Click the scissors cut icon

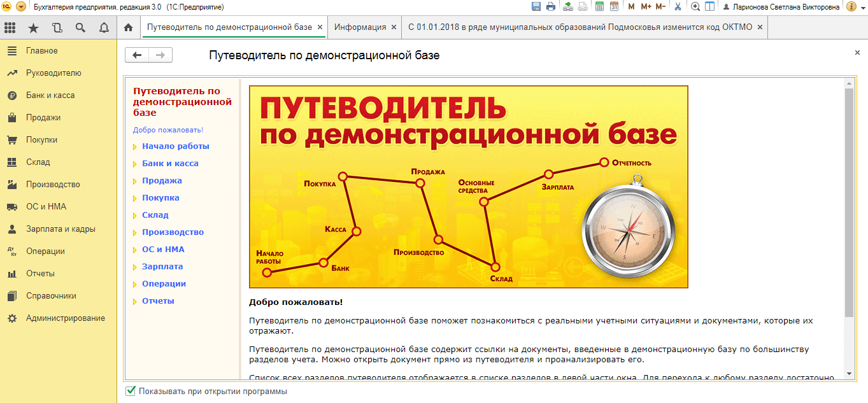point(678,6)
